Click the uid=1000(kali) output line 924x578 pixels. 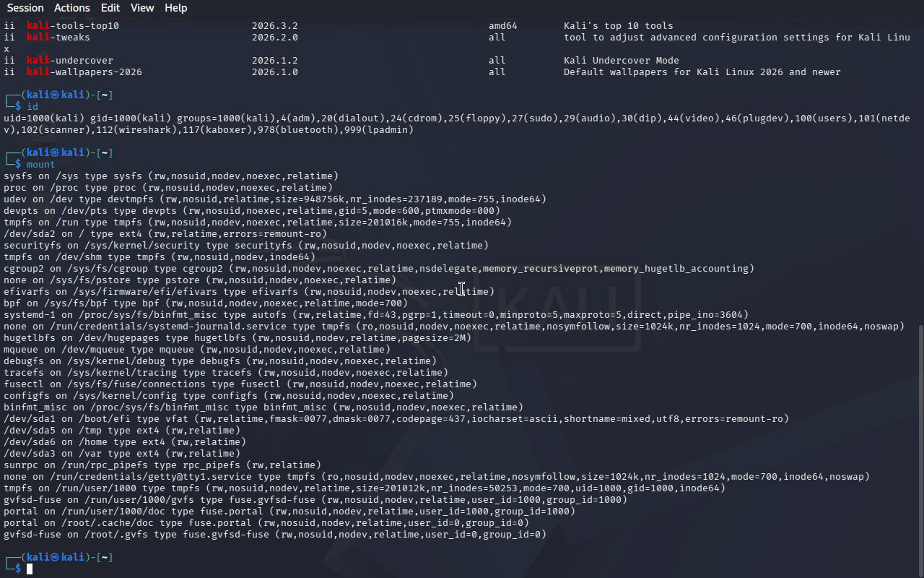[457, 118]
